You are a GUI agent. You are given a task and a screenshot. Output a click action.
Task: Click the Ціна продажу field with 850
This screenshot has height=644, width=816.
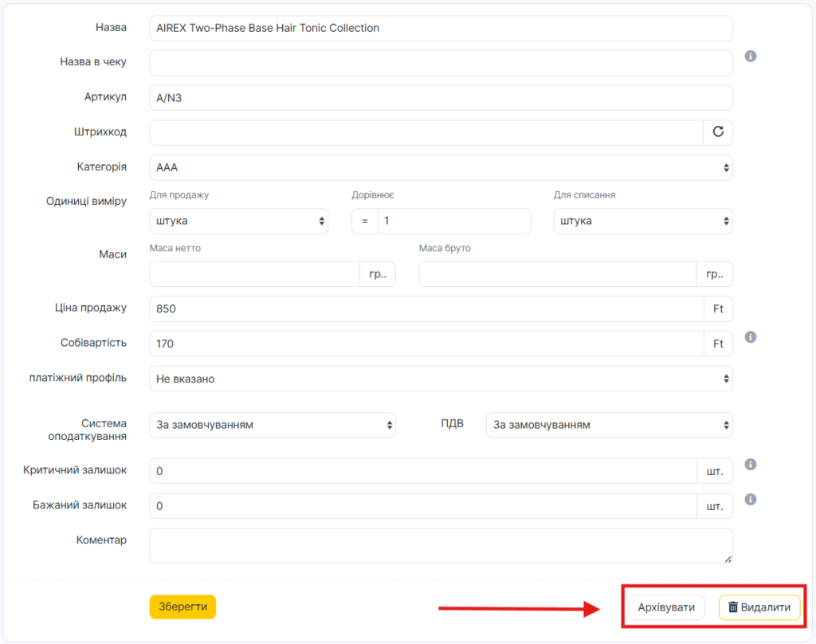coord(426,309)
